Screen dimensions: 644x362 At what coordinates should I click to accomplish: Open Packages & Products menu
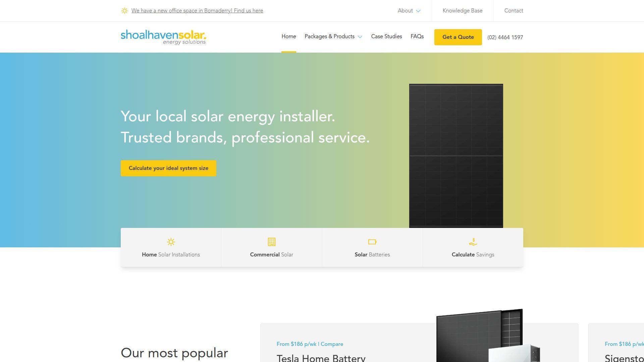click(329, 37)
